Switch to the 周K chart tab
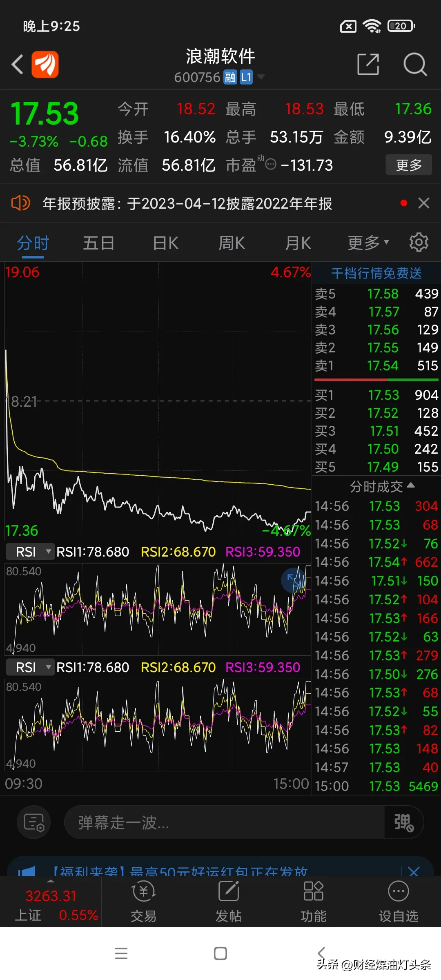Image resolution: width=441 pixels, height=980 pixels. coord(232,243)
